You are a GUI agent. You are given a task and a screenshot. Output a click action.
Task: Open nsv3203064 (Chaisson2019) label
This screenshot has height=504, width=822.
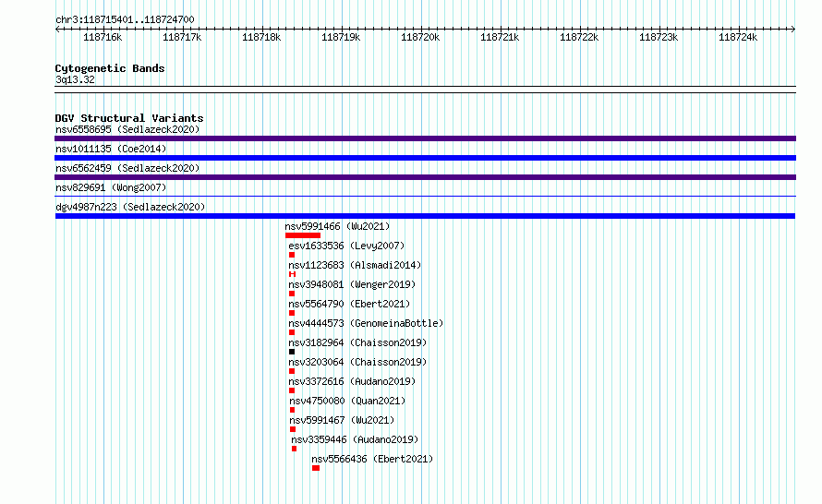click(x=357, y=362)
